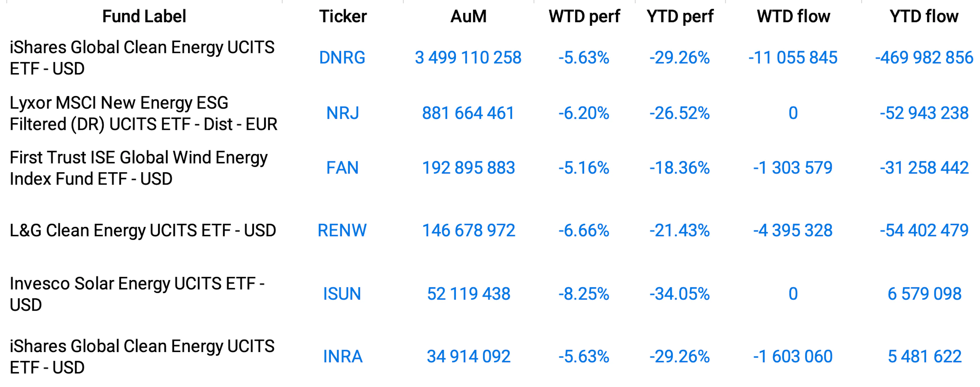Select the -34.05% YTD perf value
The width and height of the screenshot is (980, 387).
(x=679, y=294)
